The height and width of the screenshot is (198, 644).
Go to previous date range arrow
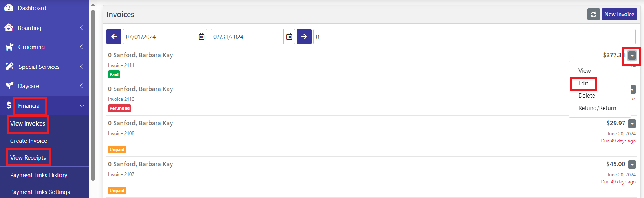(x=114, y=37)
